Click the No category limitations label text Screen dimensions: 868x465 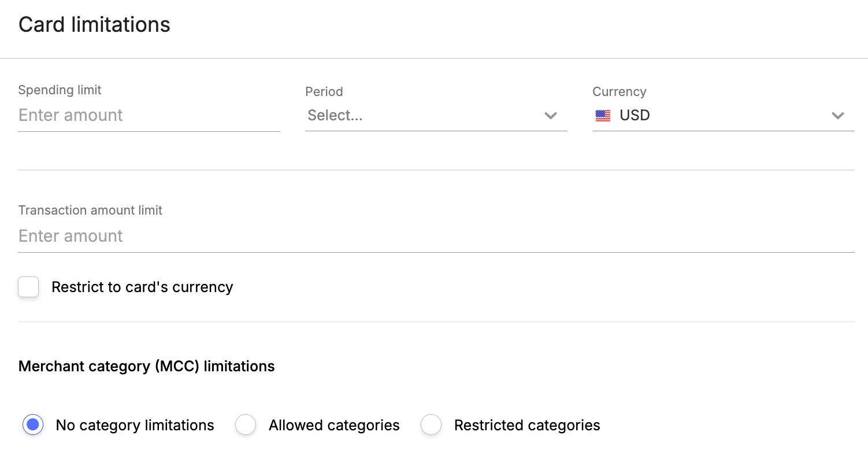135,425
